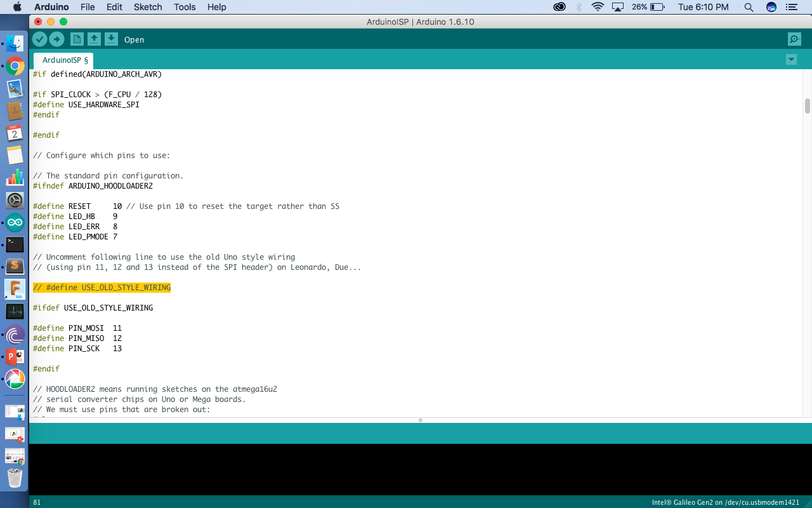The image size is (812, 508).
Task: Create a new sketch with New icon
Action: (77, 39)
